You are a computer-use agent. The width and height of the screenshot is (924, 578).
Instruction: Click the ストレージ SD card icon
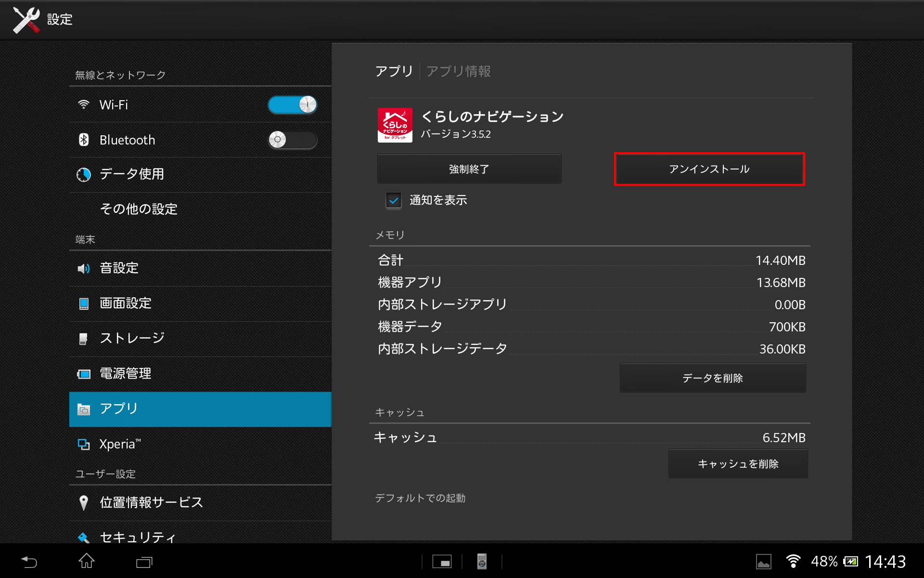[x=83, y=339]
